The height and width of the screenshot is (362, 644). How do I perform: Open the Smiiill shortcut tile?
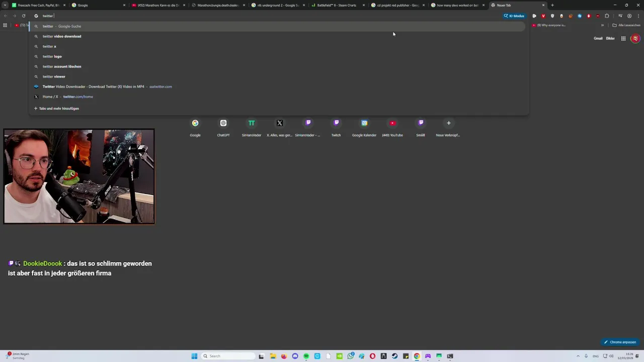click(421, 127)
